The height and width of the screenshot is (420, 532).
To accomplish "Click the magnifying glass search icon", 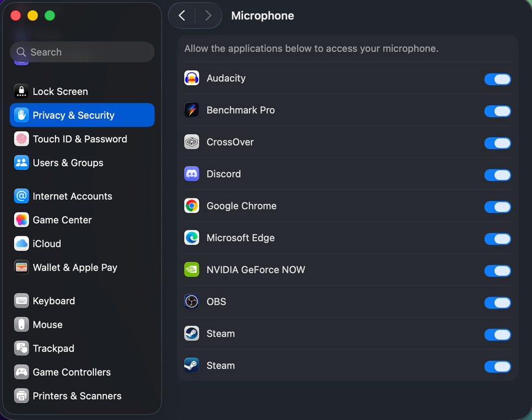I will click(x=21, y=52).
